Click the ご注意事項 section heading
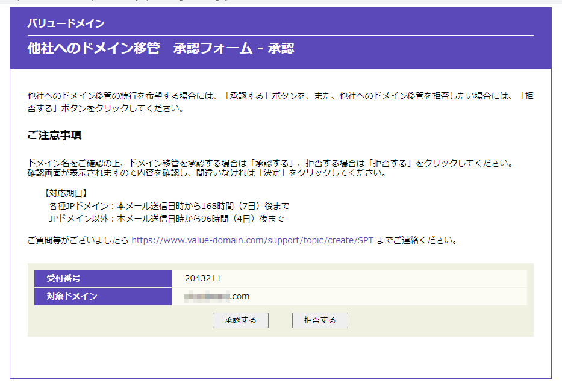Viewport: 562px width, 392px height. point(54,135)
